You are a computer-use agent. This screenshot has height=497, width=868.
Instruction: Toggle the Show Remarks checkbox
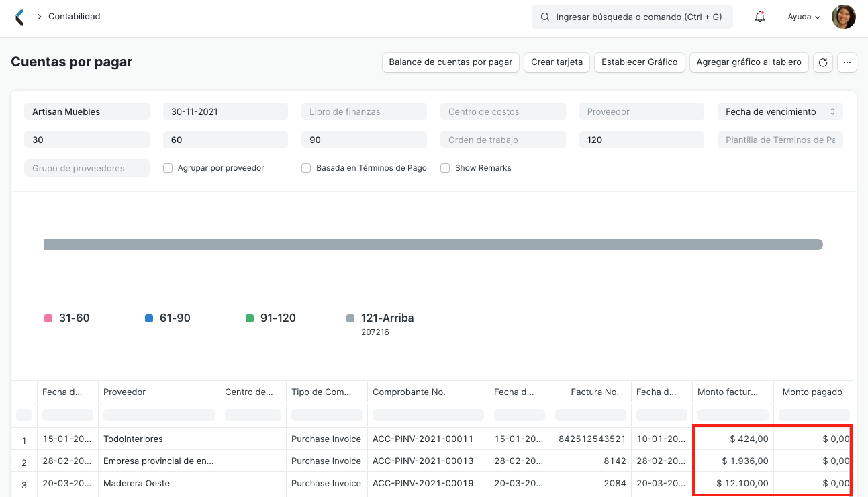click(x=445, y=167)
